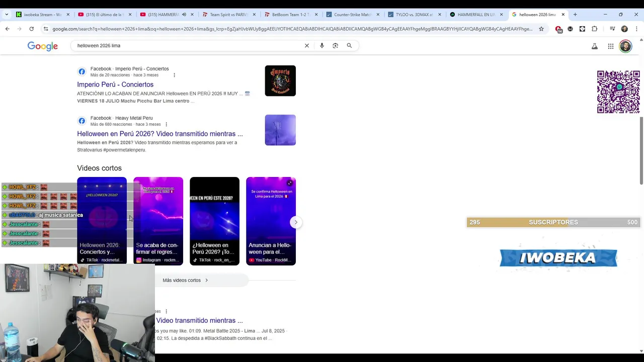This screenshot has height=362, width=644.
Task: View site information for google.com
Action: coord(46,29)
